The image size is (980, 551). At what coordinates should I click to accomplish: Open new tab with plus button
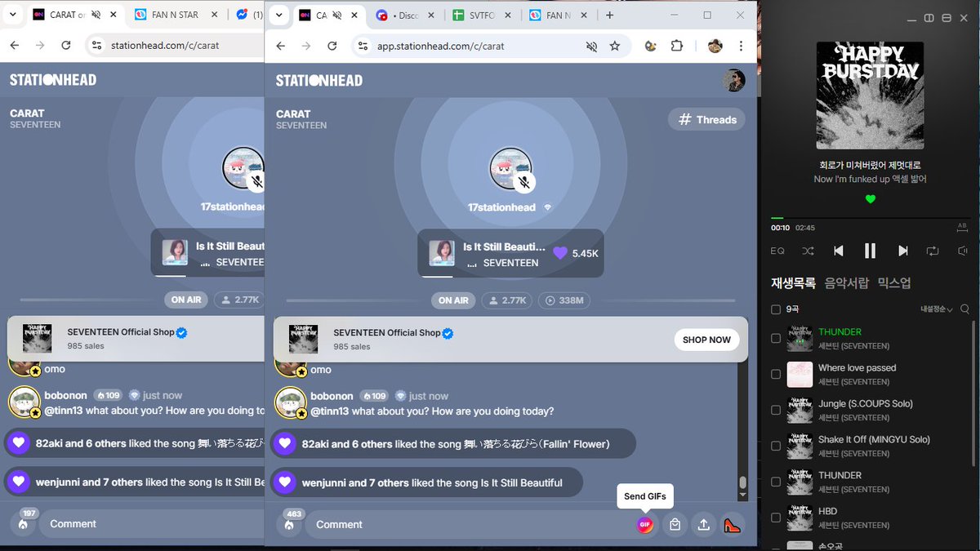(610, 15)
